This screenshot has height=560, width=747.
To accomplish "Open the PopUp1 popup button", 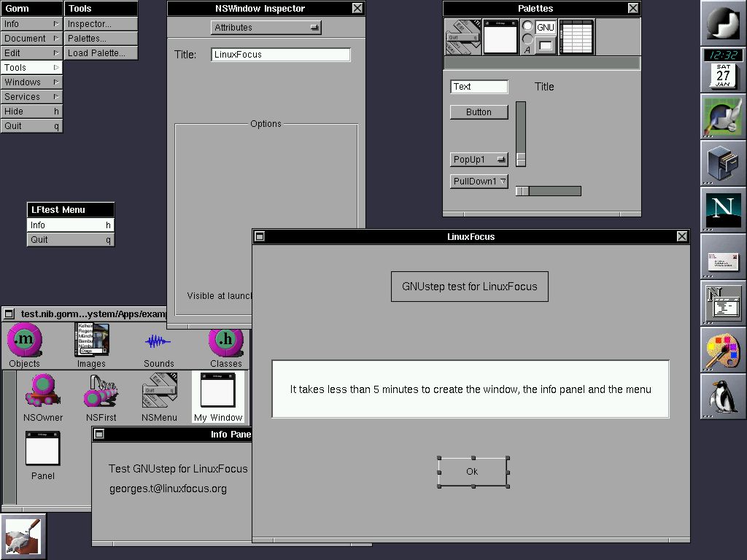I will [x=479, y=160].
